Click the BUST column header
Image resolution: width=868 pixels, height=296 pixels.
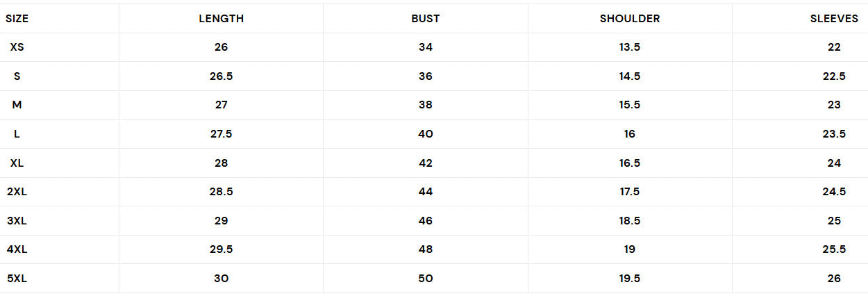[x=425, y=19]
